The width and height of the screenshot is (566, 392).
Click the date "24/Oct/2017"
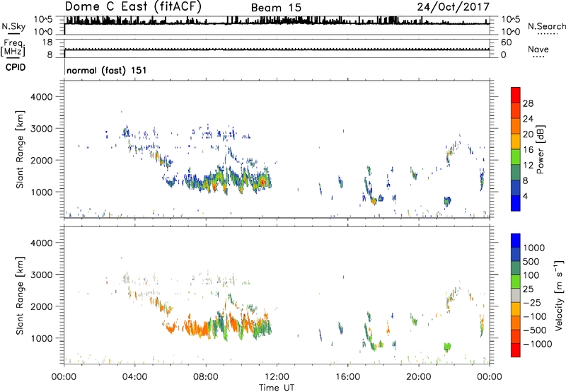[x=454, y=7]
